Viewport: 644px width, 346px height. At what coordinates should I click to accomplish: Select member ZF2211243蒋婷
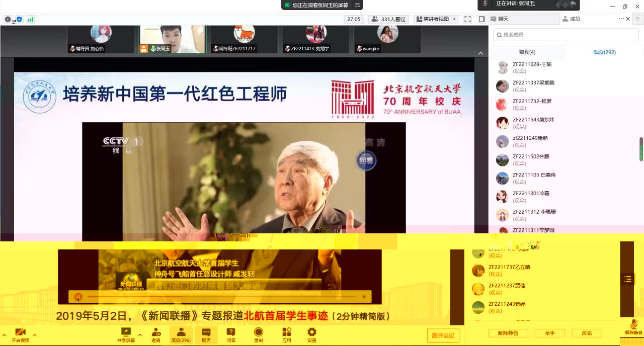(541, 307)
